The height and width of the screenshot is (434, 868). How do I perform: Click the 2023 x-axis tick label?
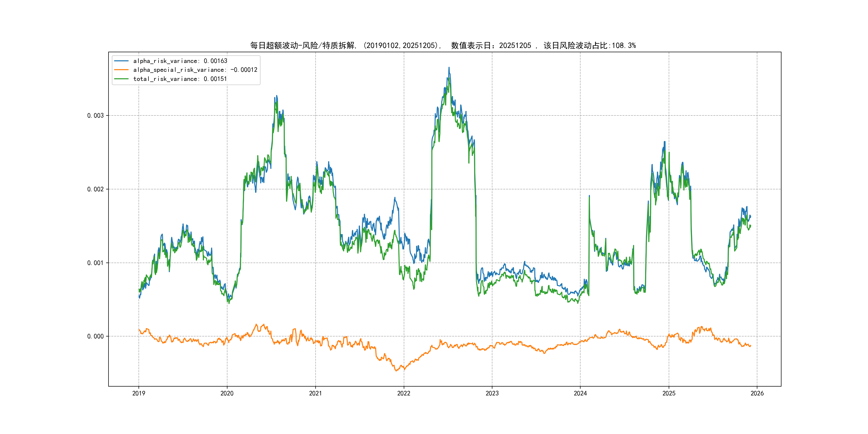tap(492, 393)
